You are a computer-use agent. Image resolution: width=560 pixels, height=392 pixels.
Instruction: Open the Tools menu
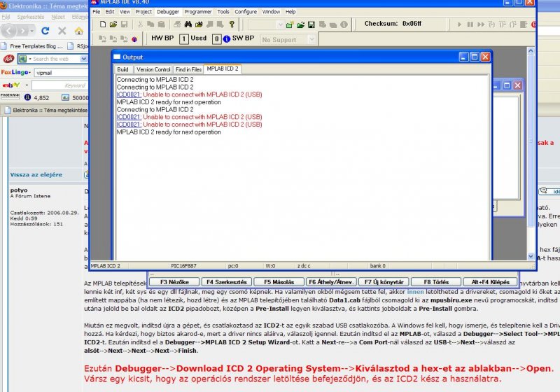pos(223,12)
